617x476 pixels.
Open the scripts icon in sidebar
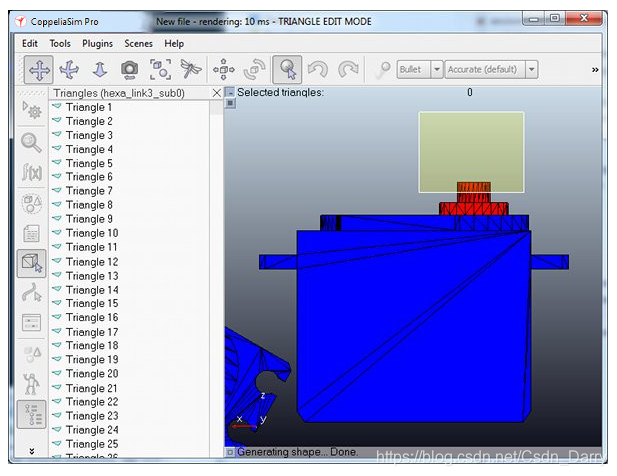click(x=31, y=234)
